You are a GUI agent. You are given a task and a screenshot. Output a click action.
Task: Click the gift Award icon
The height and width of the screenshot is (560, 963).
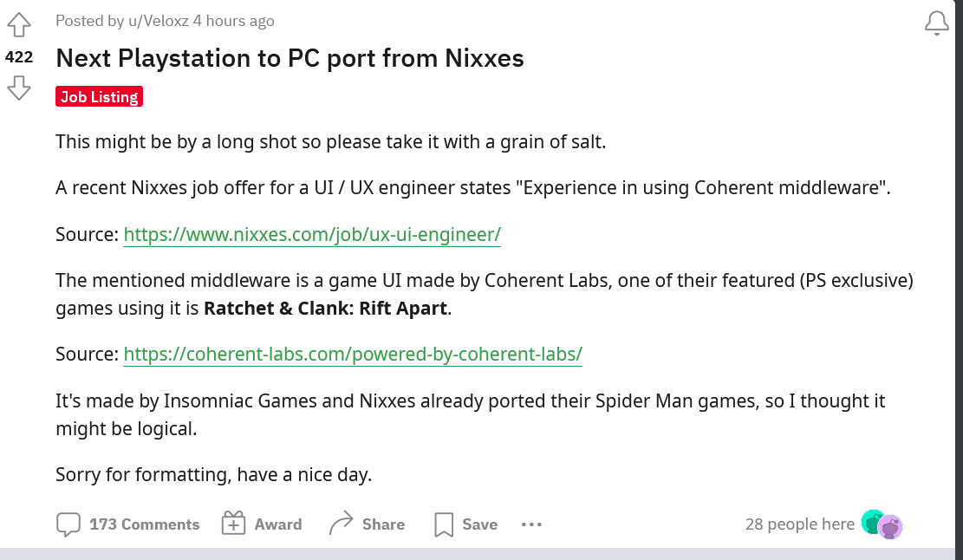[233, 524]
